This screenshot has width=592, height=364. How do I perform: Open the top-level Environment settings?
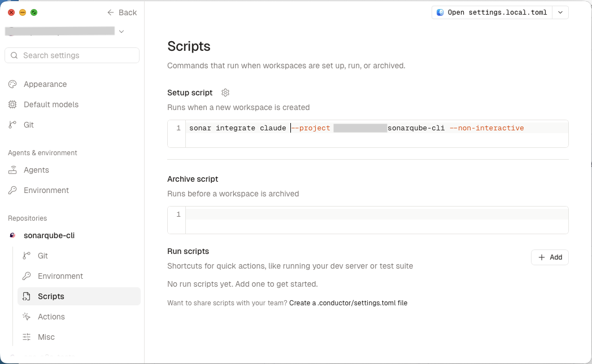tap(46, 191)
